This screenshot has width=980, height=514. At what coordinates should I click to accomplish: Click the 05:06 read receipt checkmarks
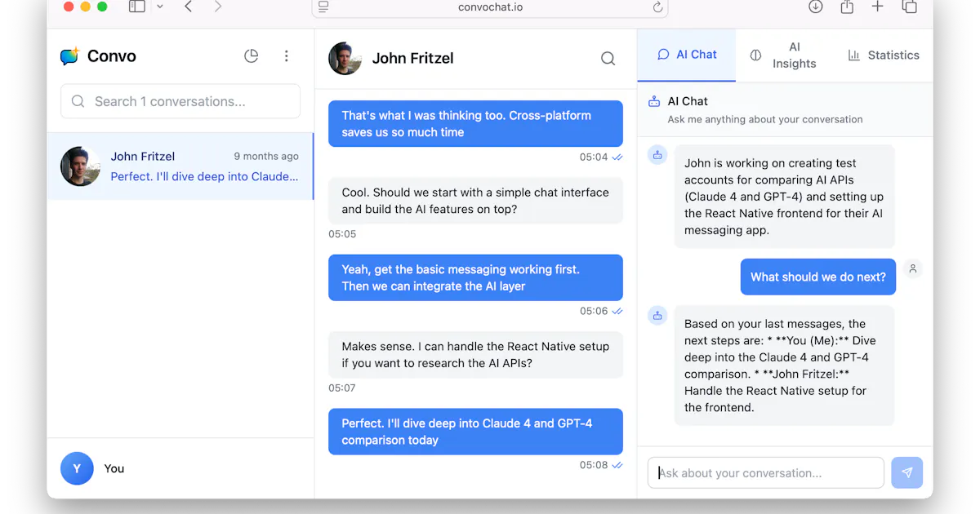(617, 312)
